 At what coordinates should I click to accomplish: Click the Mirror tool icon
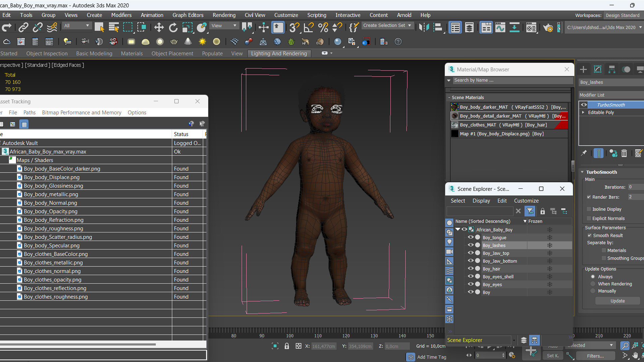pos(424,27)
